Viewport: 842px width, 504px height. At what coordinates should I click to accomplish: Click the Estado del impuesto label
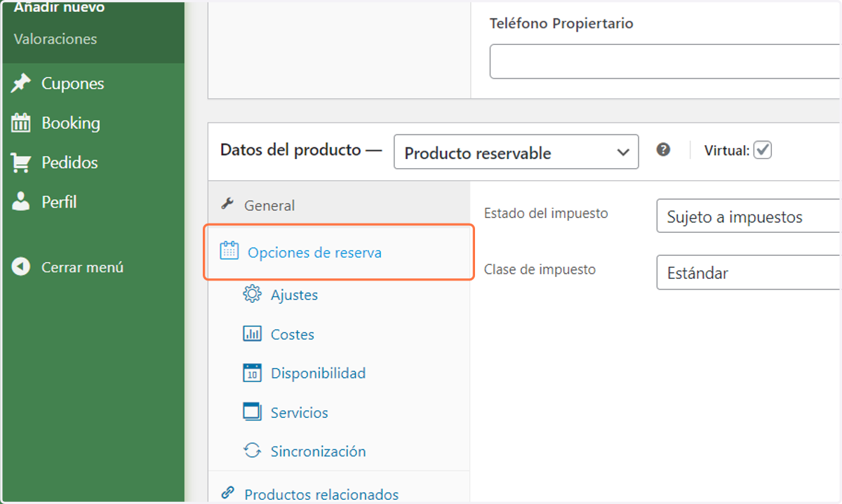tap(546, 213)
